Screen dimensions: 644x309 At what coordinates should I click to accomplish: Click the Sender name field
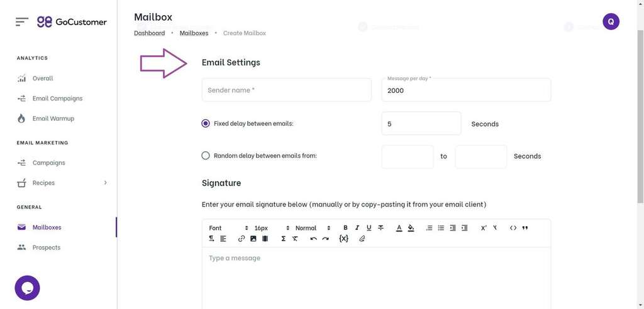[287, 90]
